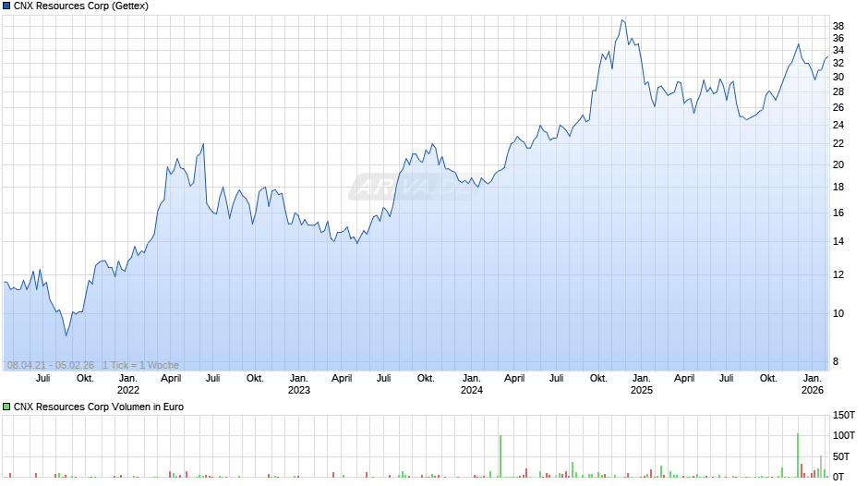Click the 'Juli' label after April 2024
The image size is (868, 486).
(556, 378)
